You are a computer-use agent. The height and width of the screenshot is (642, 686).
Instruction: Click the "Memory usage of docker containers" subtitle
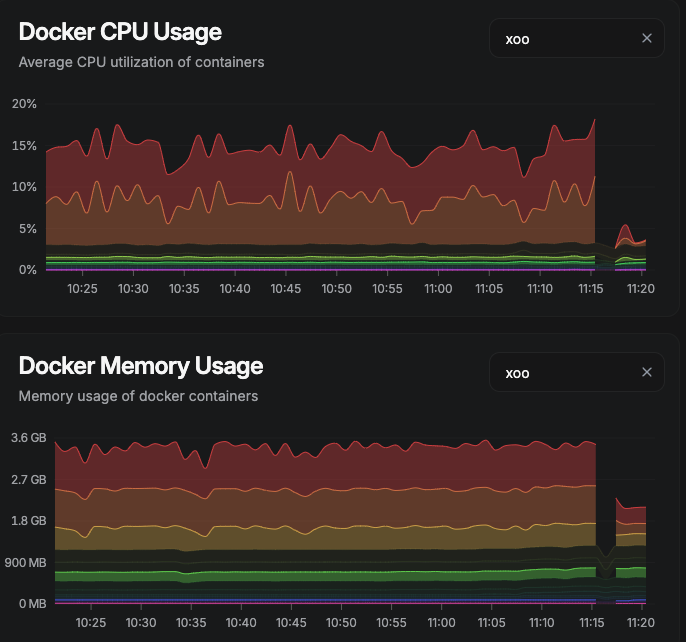pyautogui.click(x=138, y=396)
